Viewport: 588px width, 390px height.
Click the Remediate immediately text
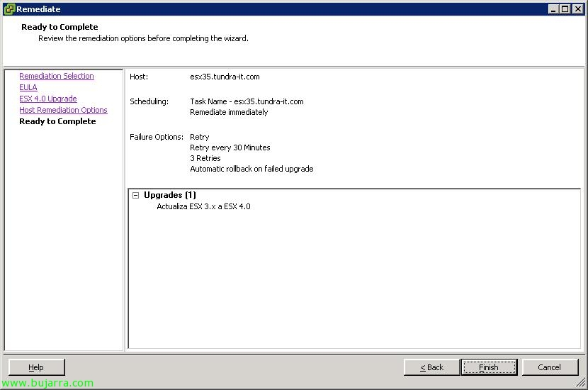[x=229, y=112]
